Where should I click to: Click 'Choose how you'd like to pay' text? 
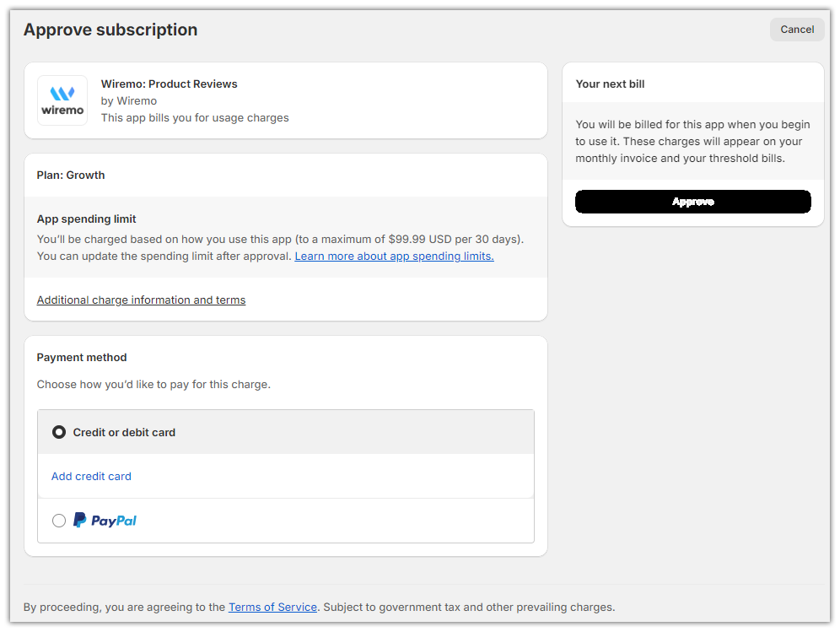[153, 384]
